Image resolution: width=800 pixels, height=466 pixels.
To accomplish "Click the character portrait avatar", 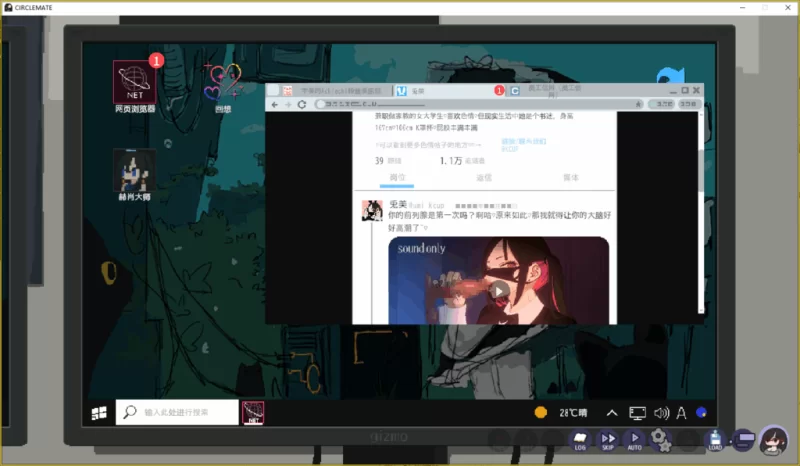I will (774, 440).
